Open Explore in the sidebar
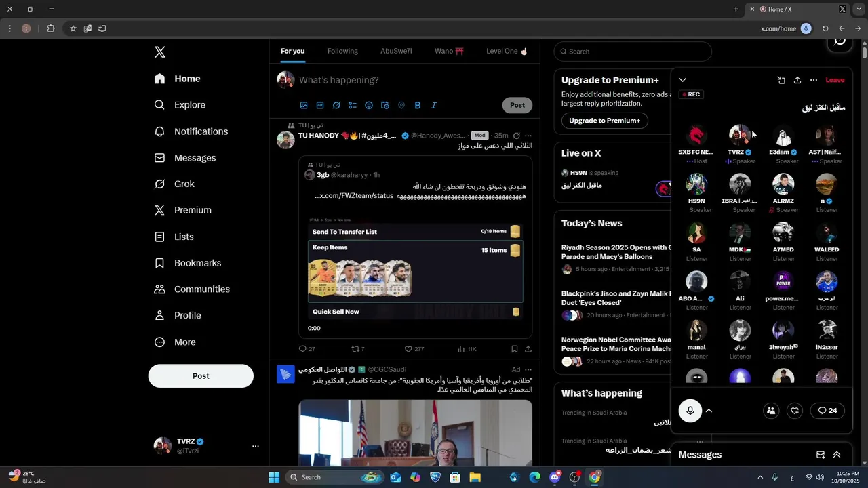This screenshot has width=868, height=488. 180,105
